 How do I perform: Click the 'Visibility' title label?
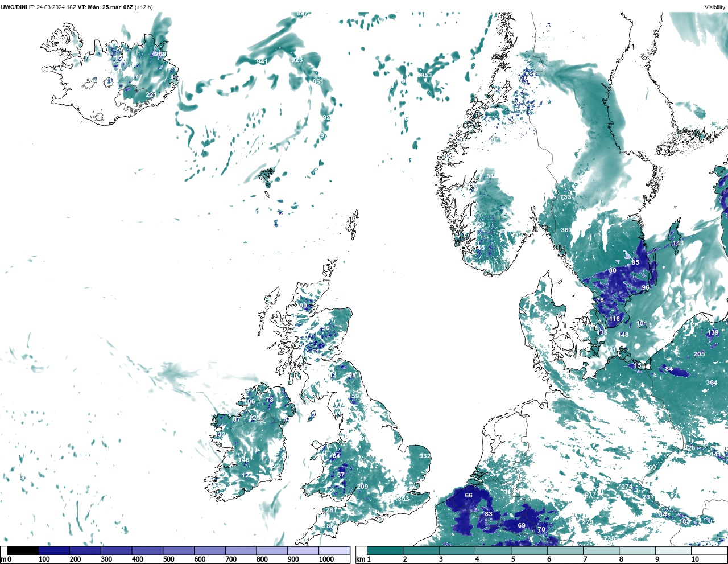point(715,7)
